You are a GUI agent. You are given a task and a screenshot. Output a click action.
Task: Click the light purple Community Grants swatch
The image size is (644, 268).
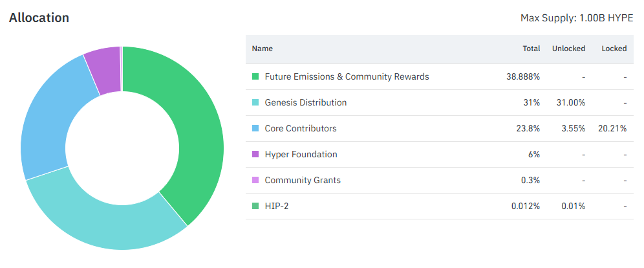click(255, 180)
